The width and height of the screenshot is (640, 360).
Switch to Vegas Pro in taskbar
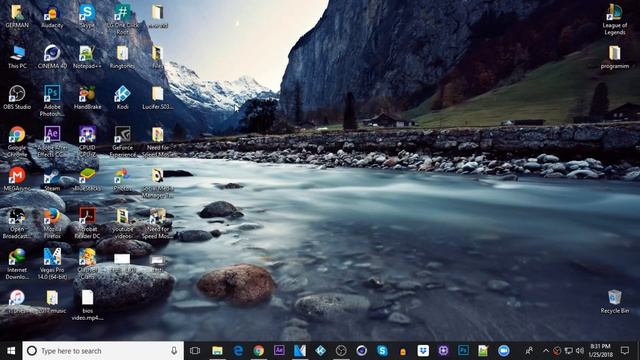300,351
